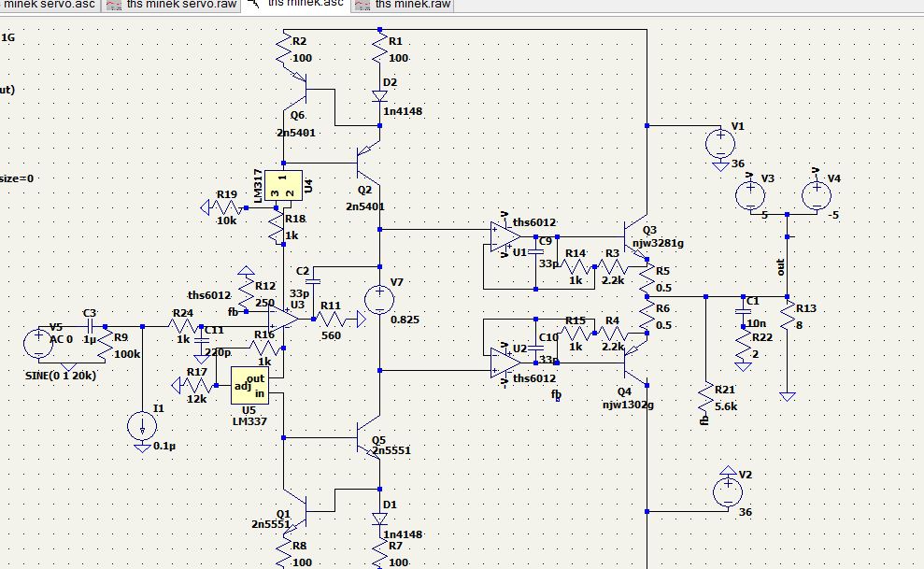Click output flag right of R11
This screenshot has height=569, width=924.
click(x=362, y=320)
